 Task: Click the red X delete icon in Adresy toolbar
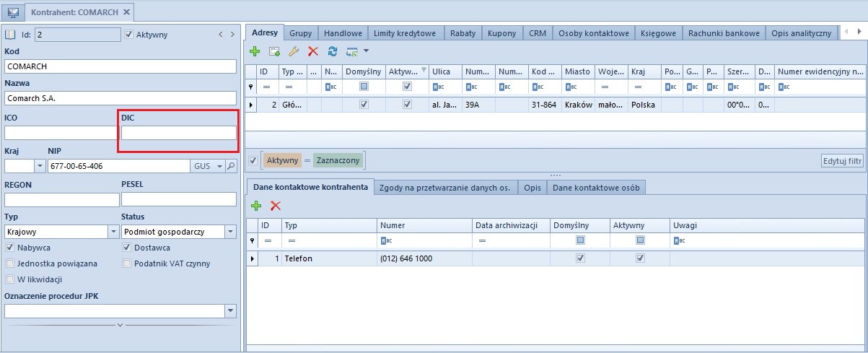coord(313,51)
